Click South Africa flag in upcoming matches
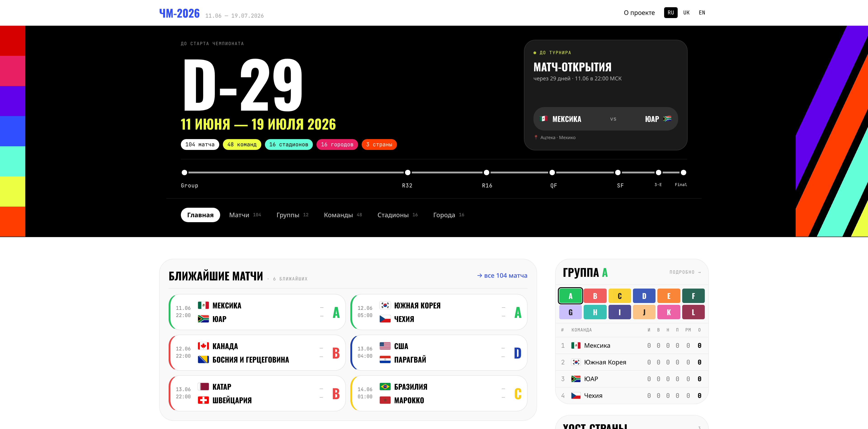Screen dimensions: 868x429 pos(203,319)
